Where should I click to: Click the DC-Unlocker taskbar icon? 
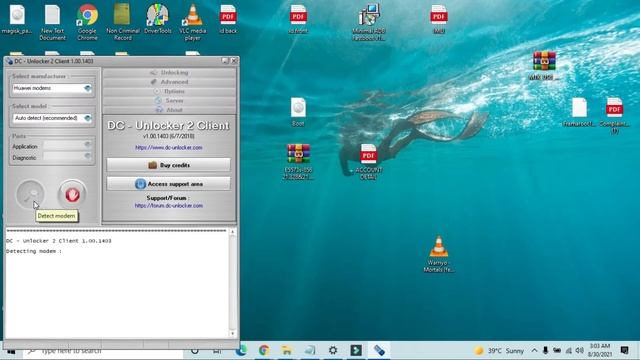[x=379, y=350]
